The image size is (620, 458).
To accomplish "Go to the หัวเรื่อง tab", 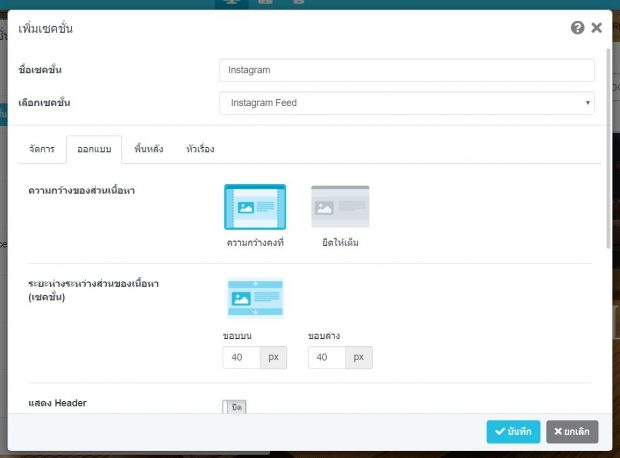I will [200, 149].
